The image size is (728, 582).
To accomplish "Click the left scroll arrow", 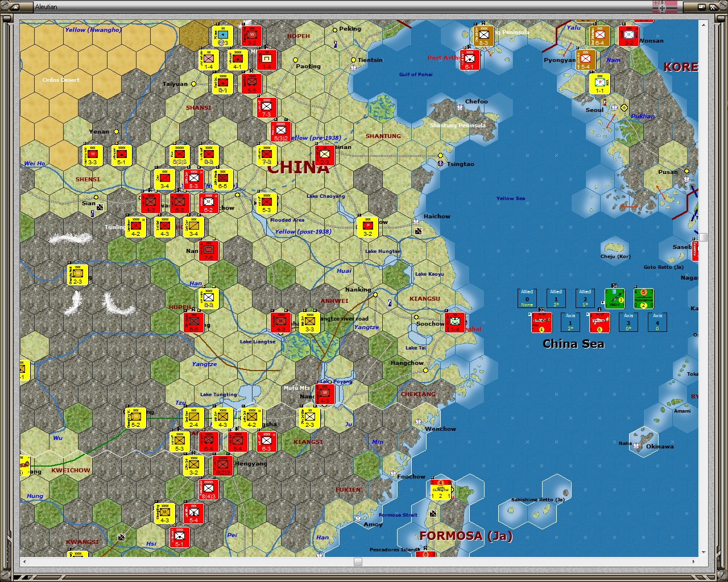I will [x=24, y=562].
